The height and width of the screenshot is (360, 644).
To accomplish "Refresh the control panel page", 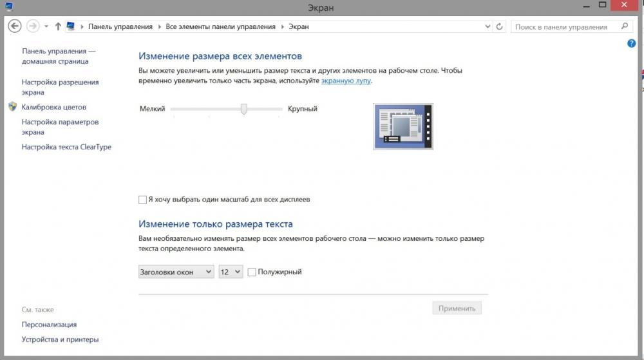I will [500, 26].
